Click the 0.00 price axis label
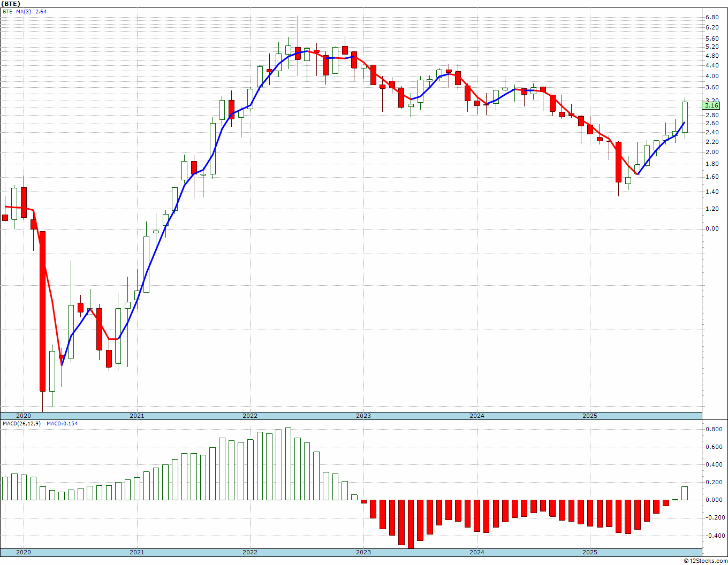This screenshot has height=565, width=728. (711, 228)
